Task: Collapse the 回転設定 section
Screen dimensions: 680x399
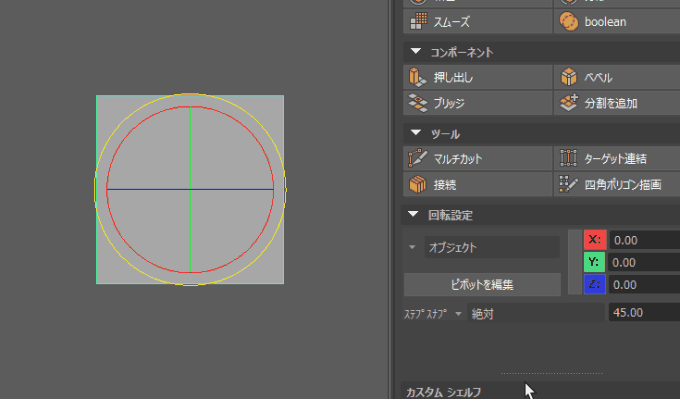Action: pyautogui.click(x=413, y=214)
